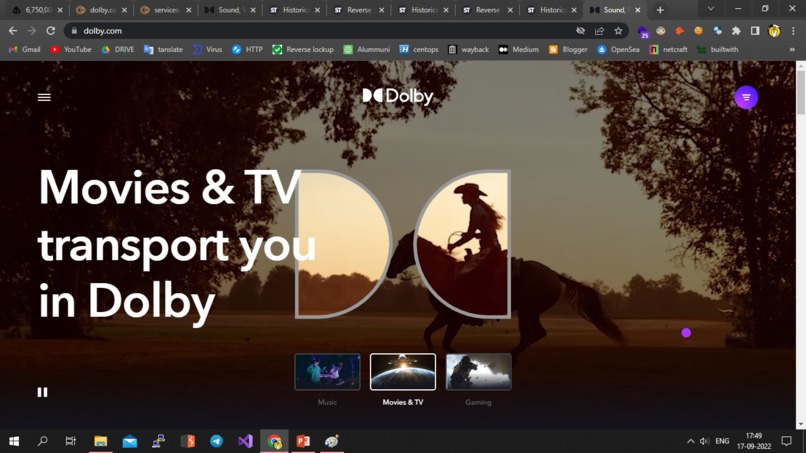Open the Medium bookmark

pyautogui.click(x=519, y=49)
